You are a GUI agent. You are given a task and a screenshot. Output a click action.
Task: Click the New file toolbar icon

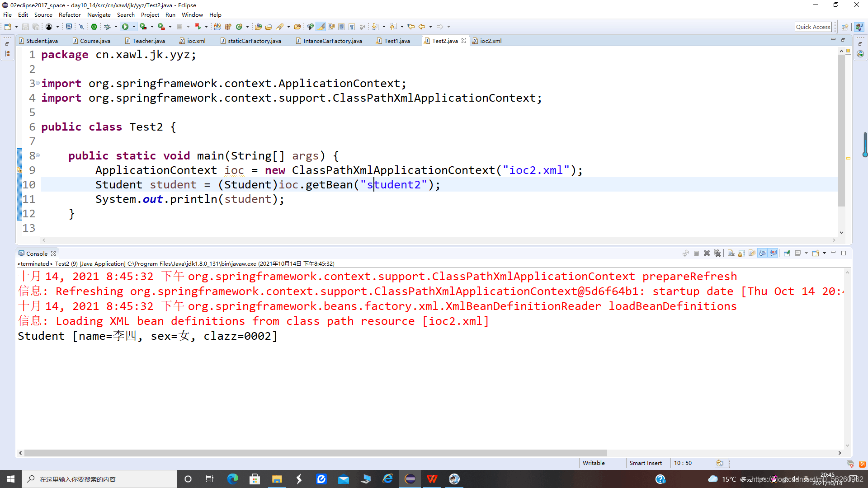tap(8, 27)
